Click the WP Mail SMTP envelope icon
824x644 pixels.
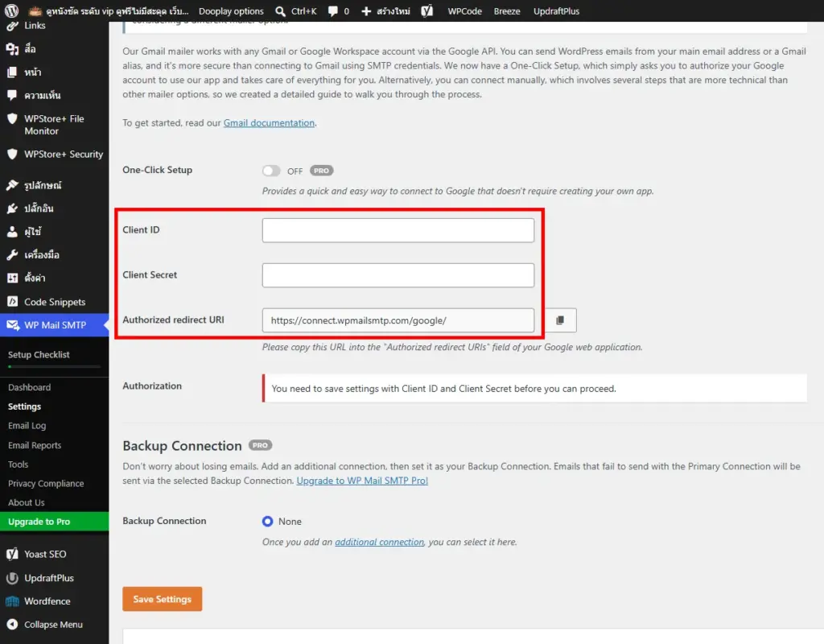coord(13,325)
